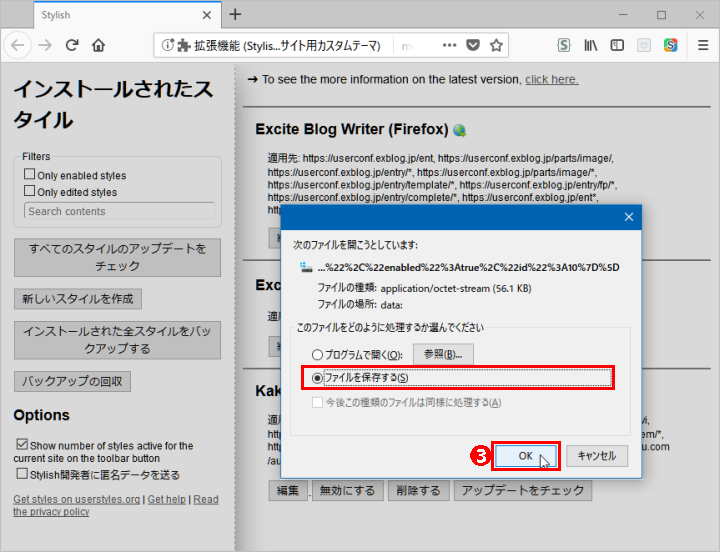Open the Get help link
This screenshot has height=552, width=720.
coord(167,499)
